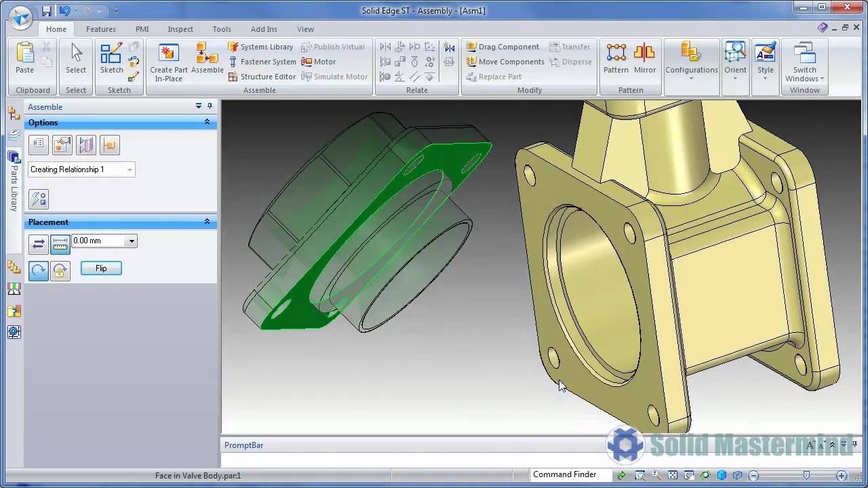Open Customize Quick Access Toolbar dropdown
Image resolution: width=868 pixels, height=488 pixels.
pyautogui.click(x=117, y=12)
